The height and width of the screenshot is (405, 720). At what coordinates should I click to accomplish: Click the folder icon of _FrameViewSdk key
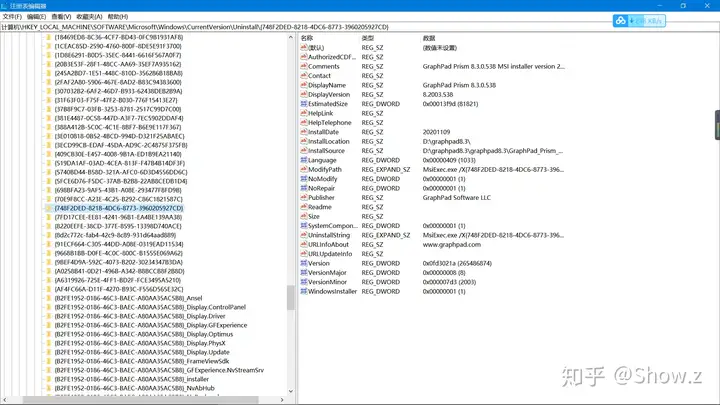49,361
